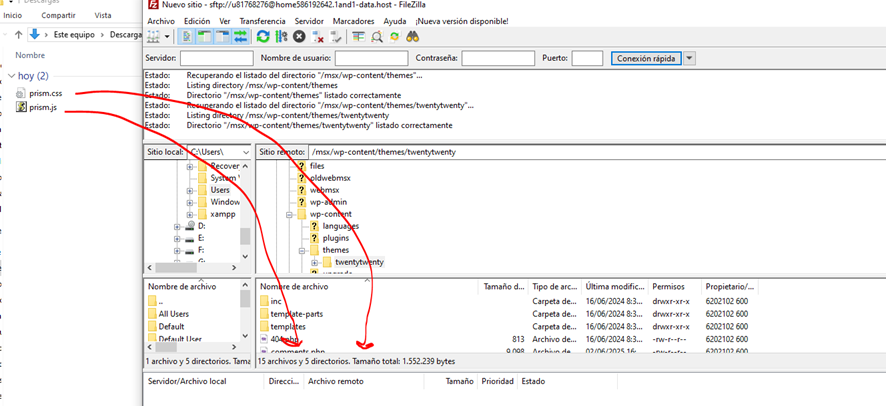Click the binoculars file search icon

412,37
